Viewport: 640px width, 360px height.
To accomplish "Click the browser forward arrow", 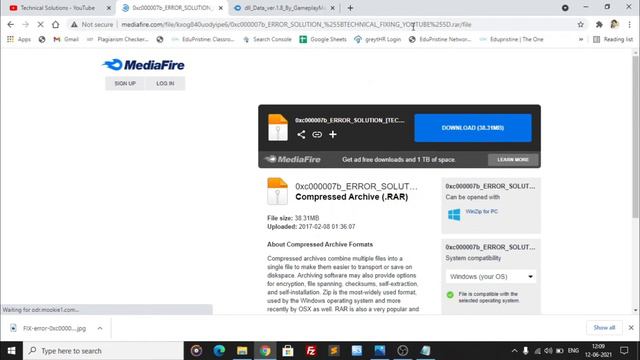I will 25,24.
